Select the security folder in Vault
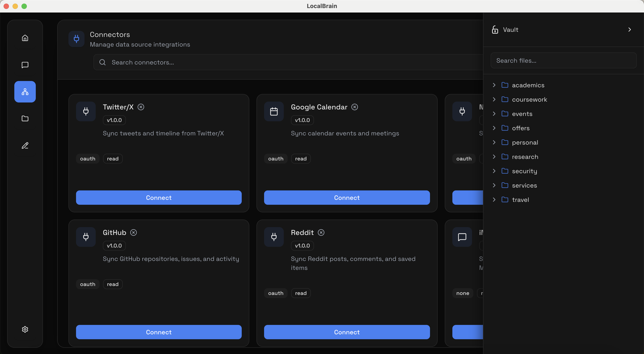 pos(524,171)
